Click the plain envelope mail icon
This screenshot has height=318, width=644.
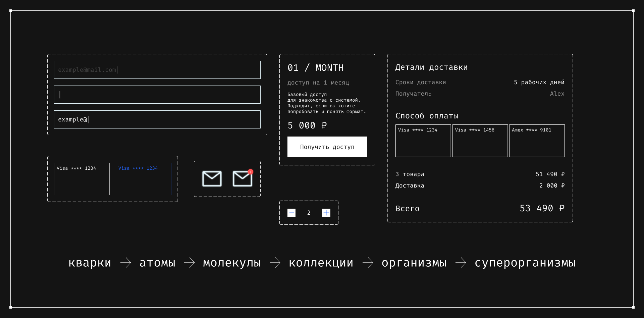coord(212,178)
